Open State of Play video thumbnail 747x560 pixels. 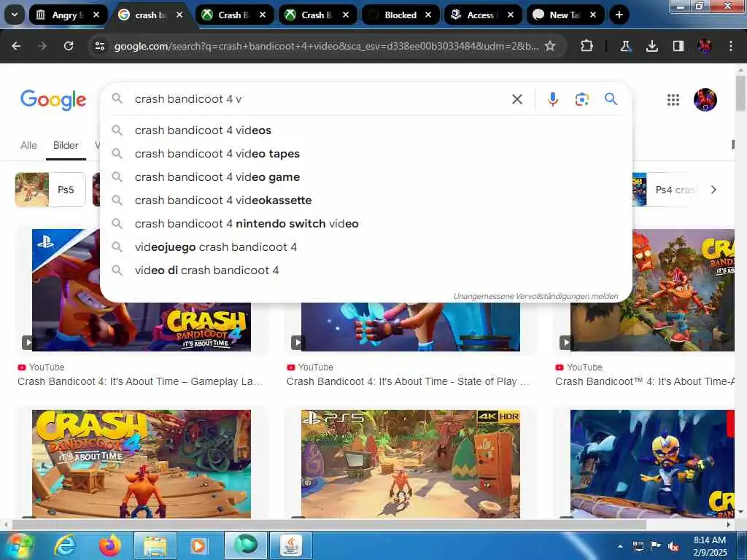(x=410, y=327)
